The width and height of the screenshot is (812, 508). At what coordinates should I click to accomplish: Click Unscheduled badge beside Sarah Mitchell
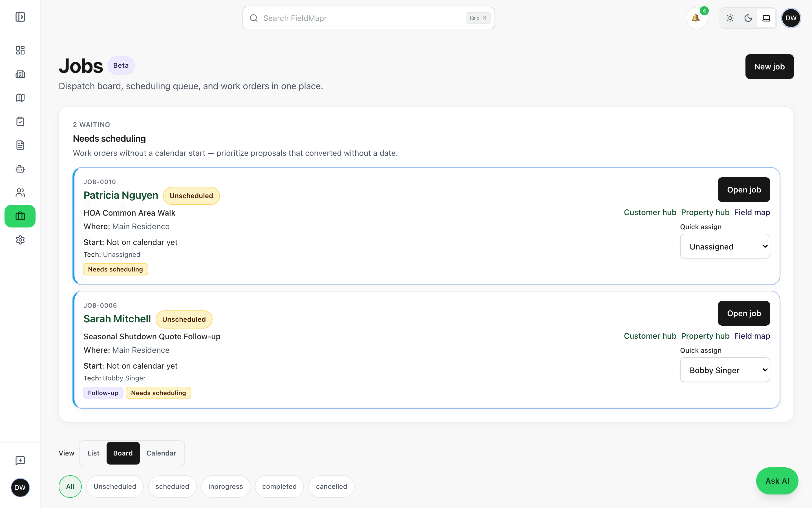[184, 319]
